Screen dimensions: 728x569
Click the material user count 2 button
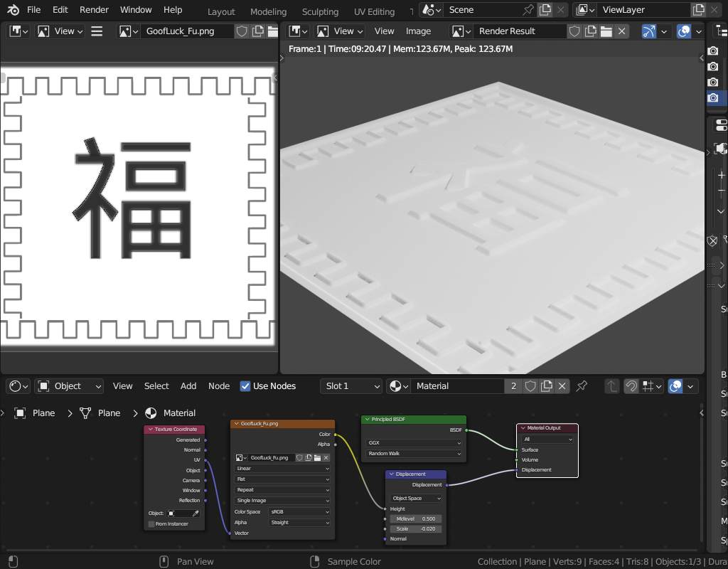(513, 386)
